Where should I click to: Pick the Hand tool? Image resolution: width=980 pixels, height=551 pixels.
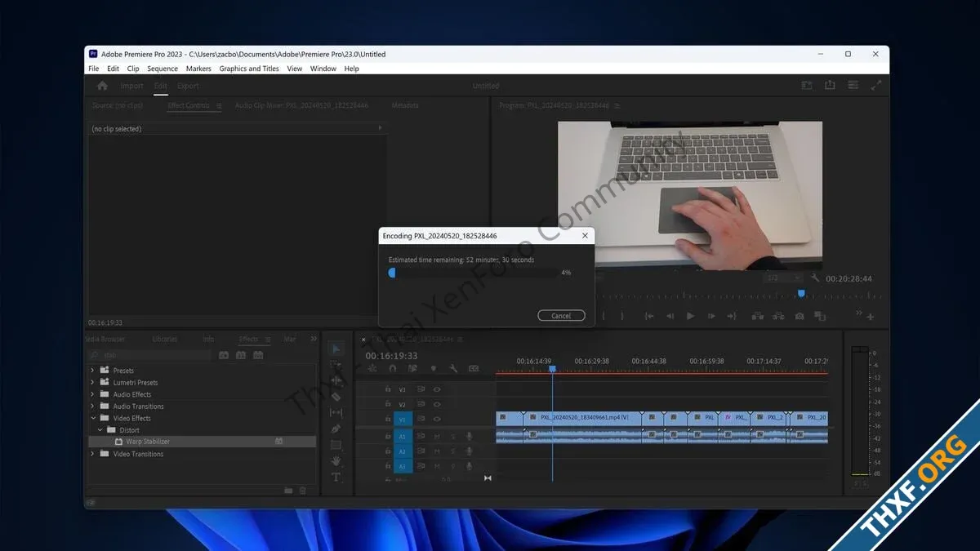[336, 461]
